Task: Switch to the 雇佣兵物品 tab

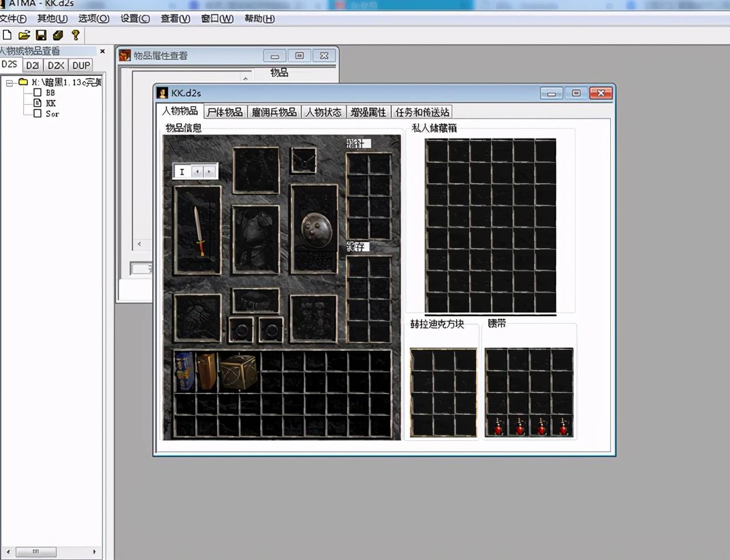Action: (274, 112)
